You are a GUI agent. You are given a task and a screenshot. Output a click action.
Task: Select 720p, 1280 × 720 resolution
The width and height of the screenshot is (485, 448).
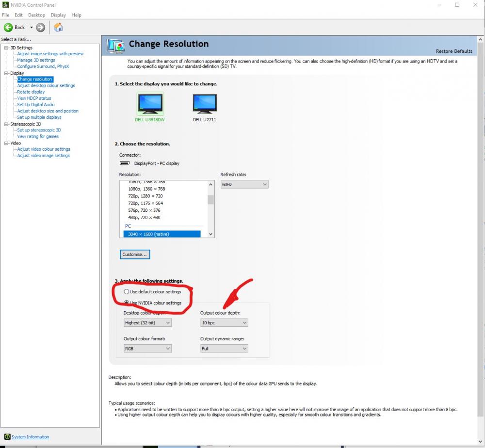click(145, 196)
